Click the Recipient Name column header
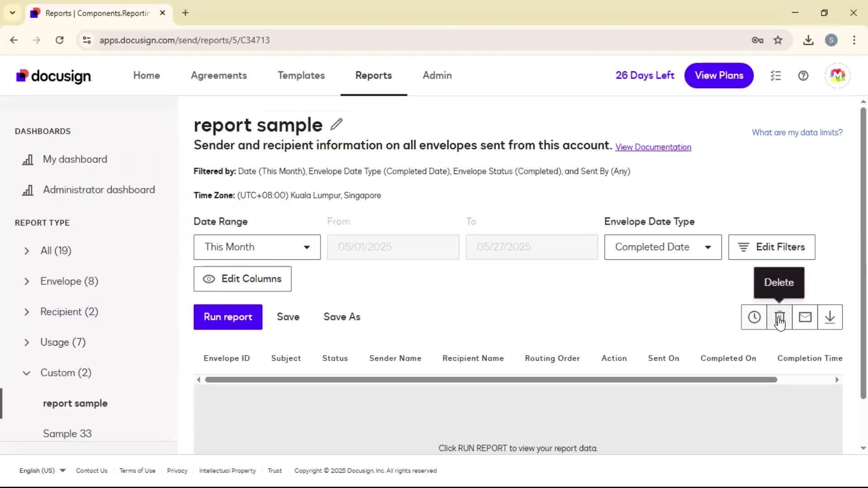Screen dimensions: 868x488 tap(473, 358)
